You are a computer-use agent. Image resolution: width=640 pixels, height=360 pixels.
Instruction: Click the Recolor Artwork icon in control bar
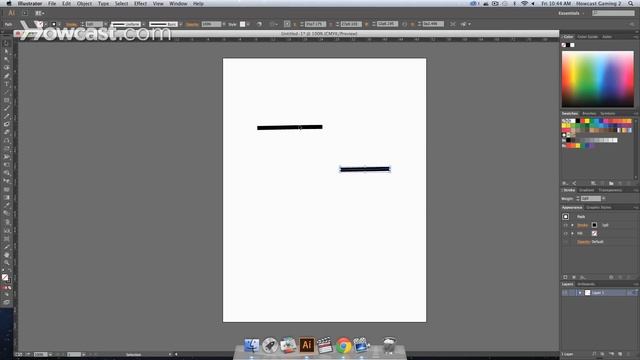259,24
